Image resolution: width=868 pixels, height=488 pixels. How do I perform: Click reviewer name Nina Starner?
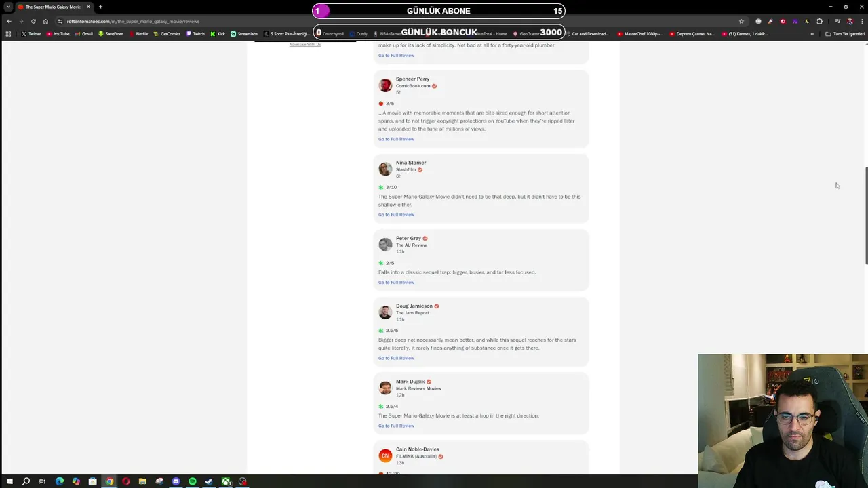(x=411, y=163)
